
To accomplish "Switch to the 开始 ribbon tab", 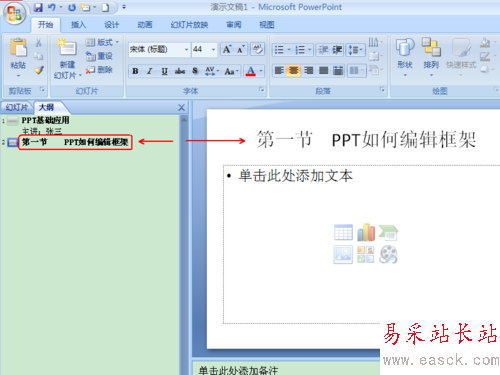I will click(x=45, y=25).
